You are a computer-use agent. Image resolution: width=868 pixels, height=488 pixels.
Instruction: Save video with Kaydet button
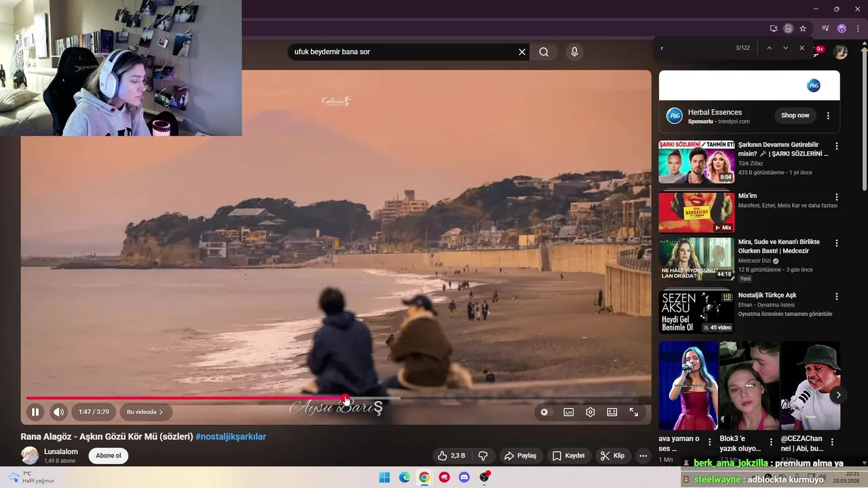pos(568,455)
